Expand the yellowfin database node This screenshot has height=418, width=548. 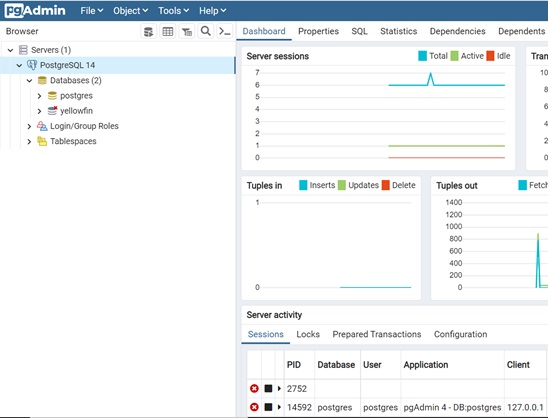click(x=39, y=111)
